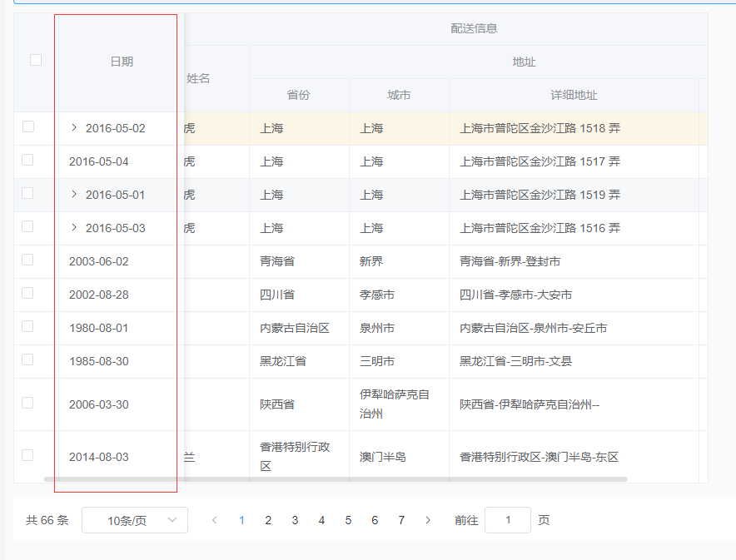This screenshot has height=560, width=736.
Task: Click page number 5 in pagination
Action: 348,519
